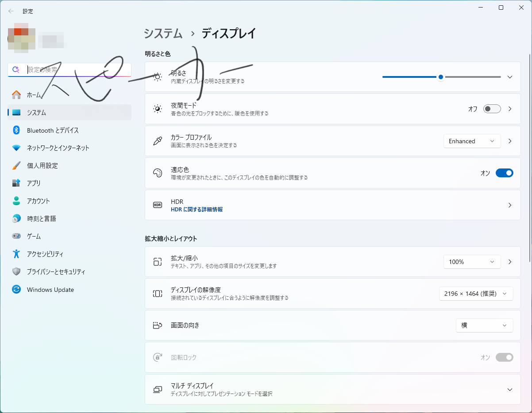The height and width of the screenshot is (413, 532).
Task: Click the back arrow button
Action: (x=11, y=11)
